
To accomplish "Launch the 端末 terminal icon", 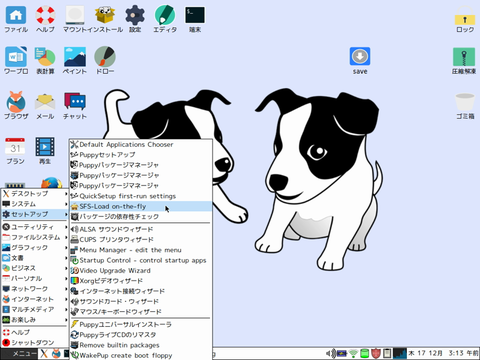I will coord(195,16).
